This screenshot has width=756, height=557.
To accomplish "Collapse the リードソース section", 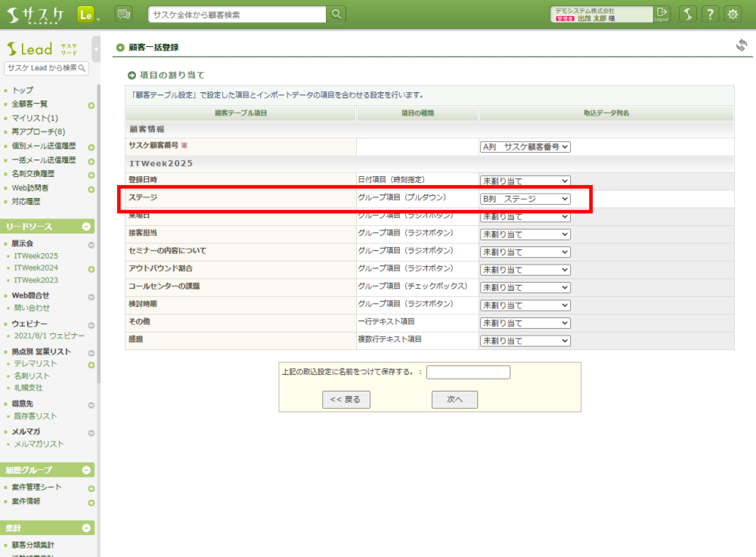I will (87, 226).
